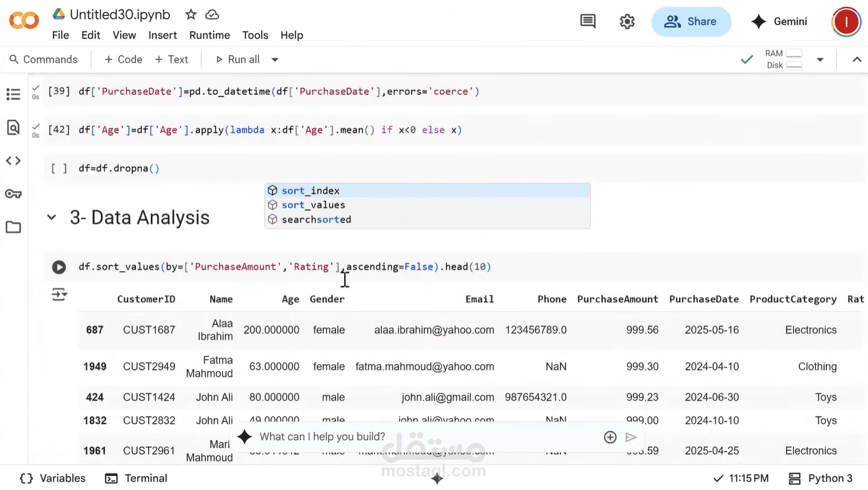
Task: Open the Run all dropdown arrow
Action: [x=274, y=60]
